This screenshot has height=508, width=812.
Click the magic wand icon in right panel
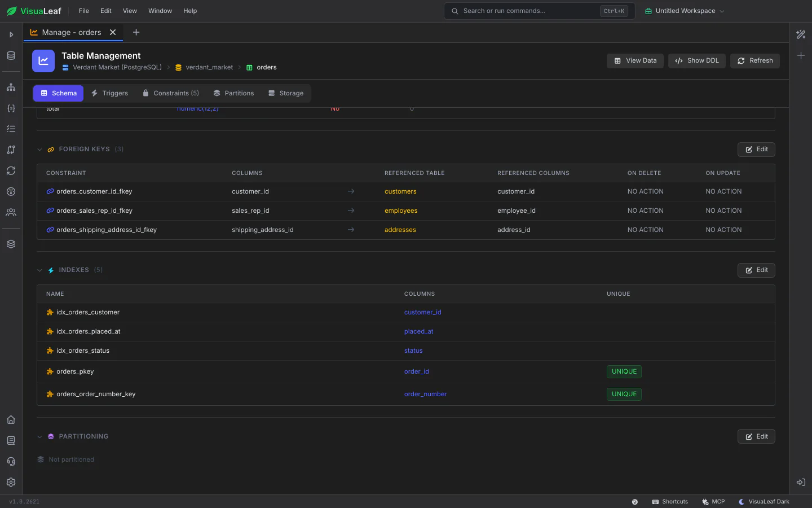[801, 34]
